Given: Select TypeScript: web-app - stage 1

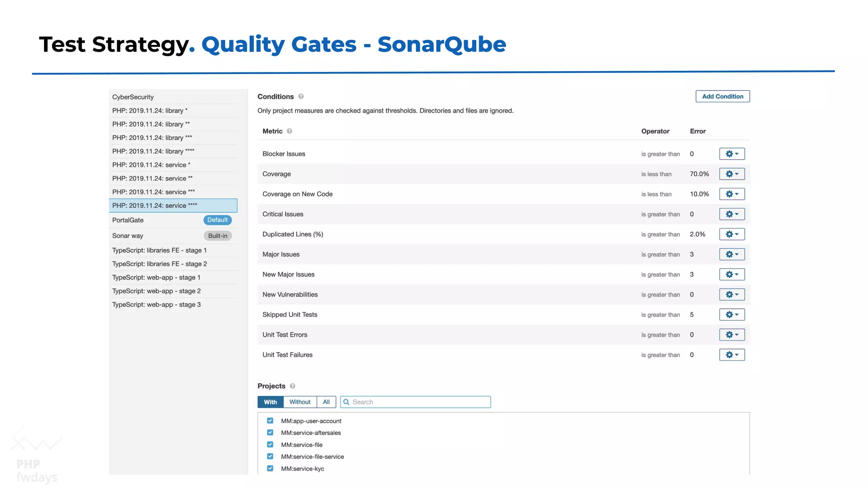Looking at the screenshot, I should pyautogui.click(x=173, y=277).
